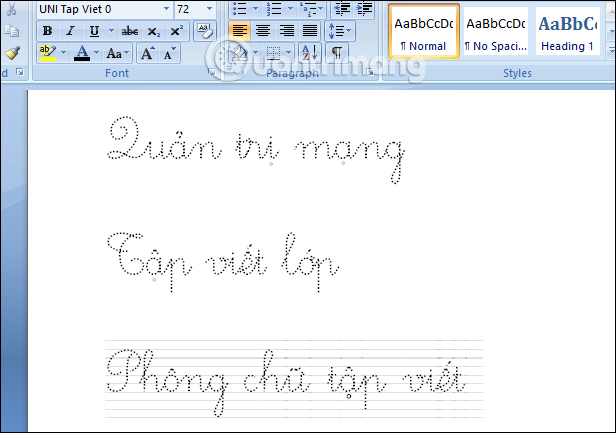Toggle Superscript formatting
This screenshot has width=616, height=433.
click(176, 31)
